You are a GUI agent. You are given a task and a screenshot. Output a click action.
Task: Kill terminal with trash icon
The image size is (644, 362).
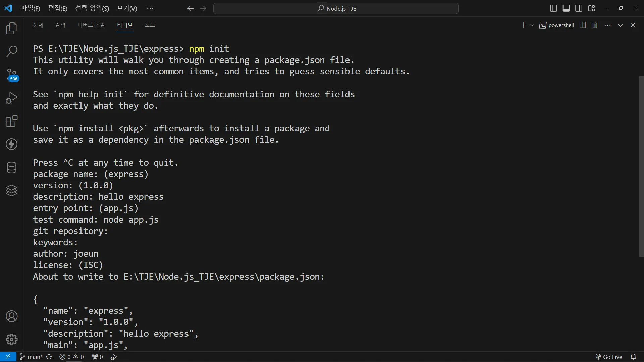(595, 25)
